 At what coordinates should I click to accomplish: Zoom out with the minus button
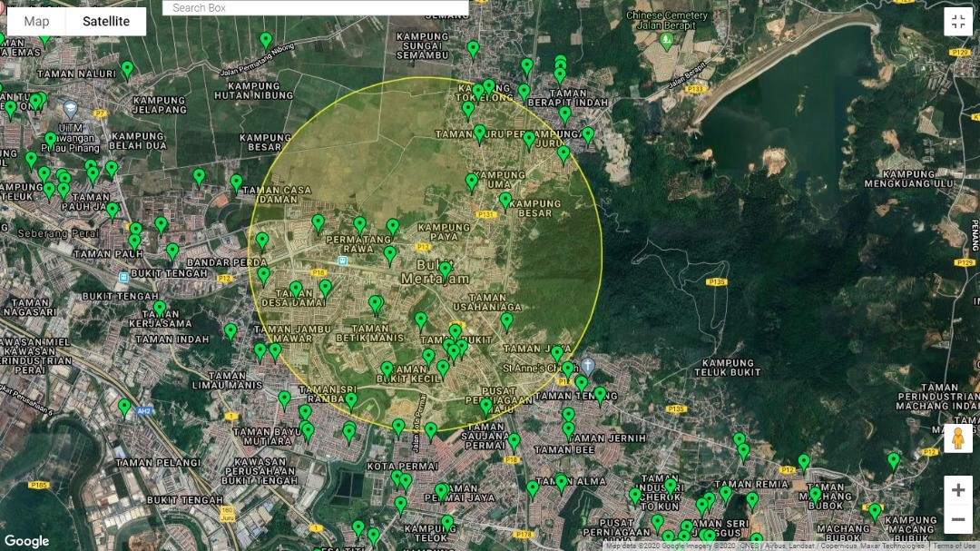coord(957,519)
